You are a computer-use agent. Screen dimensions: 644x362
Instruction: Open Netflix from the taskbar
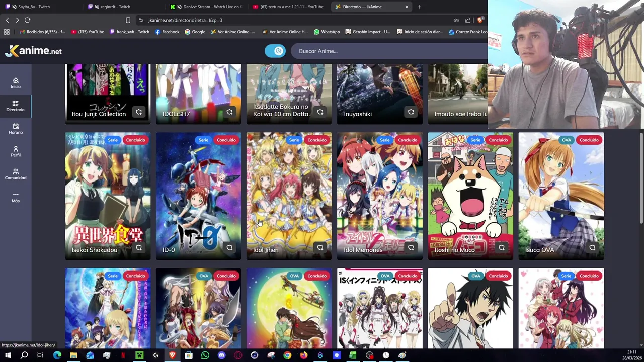click(123, 355)
